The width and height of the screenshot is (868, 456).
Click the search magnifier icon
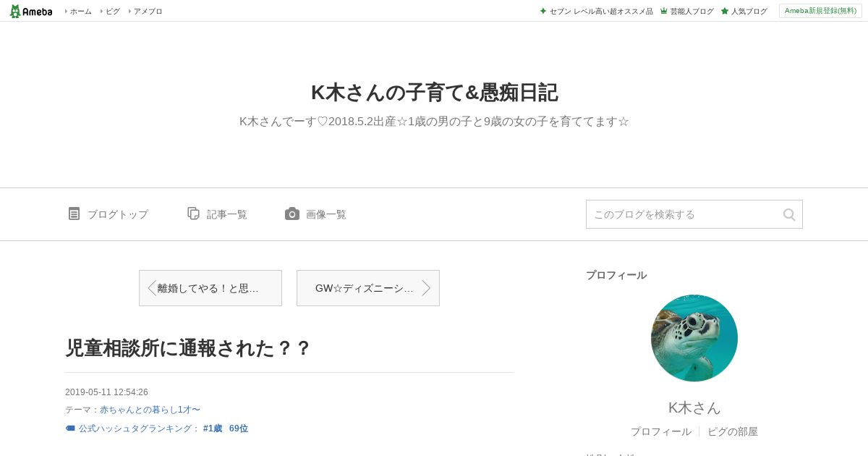pyautogui.click(x=789, y=214)
